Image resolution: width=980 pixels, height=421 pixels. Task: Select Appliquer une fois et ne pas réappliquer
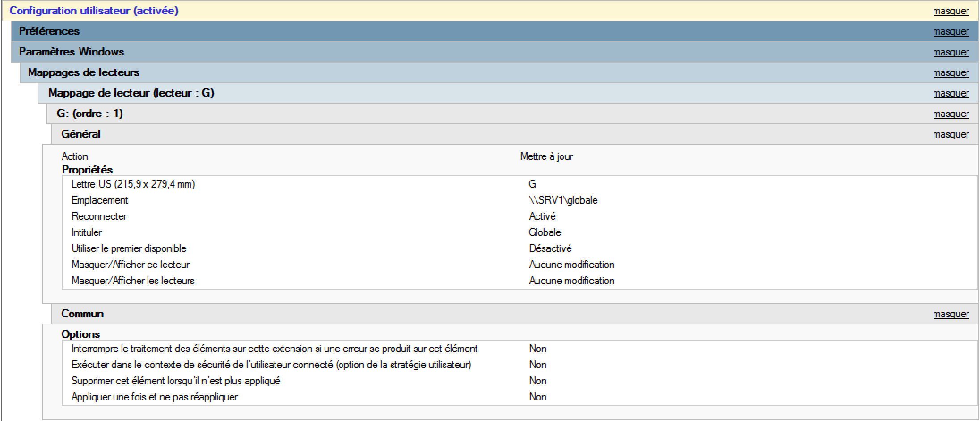point(155,397)
